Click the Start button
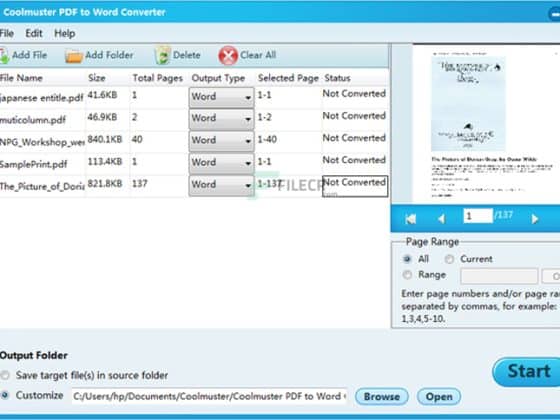The width and height of the screenshot is (560, 420). (526, 372)
